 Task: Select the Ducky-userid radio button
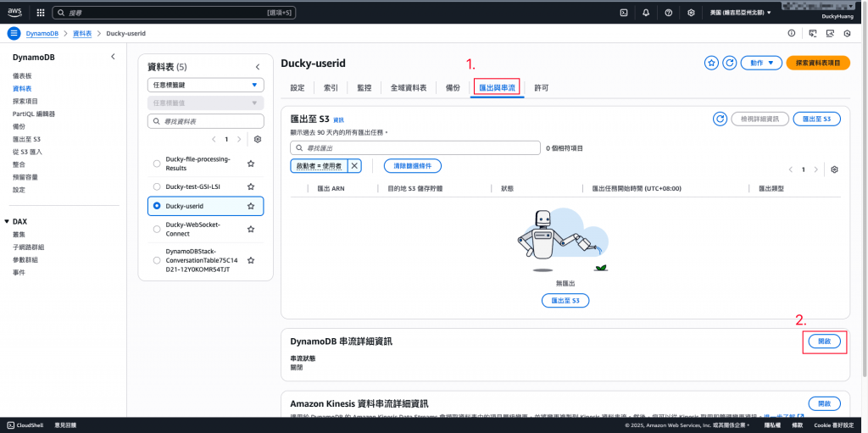pyautogui.click(x=156, y=206)
